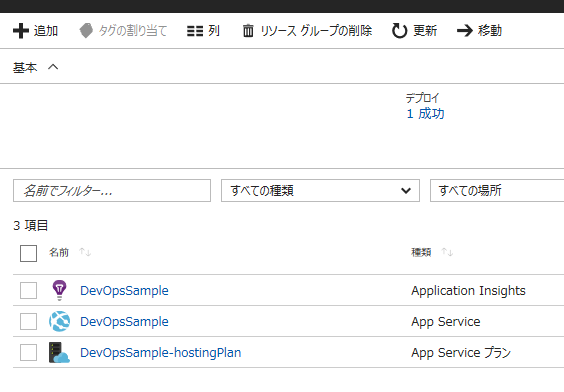Click the デプロイ label
The height and width of the screenshot is (392, 564).
coord(423,98)
